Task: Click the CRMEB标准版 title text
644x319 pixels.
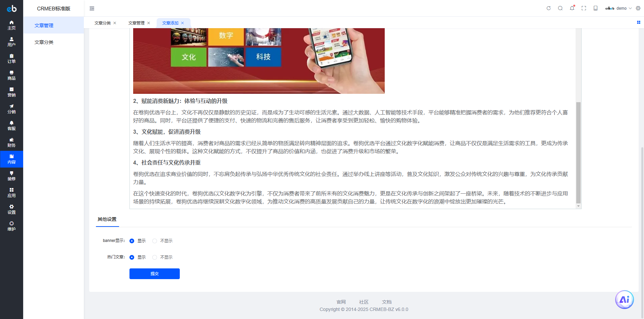Action: pyautogui.click(x=54, y=9)
